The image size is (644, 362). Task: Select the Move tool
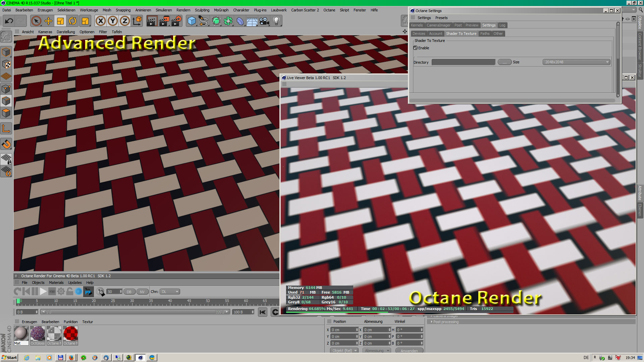click(x=48, y=21)
